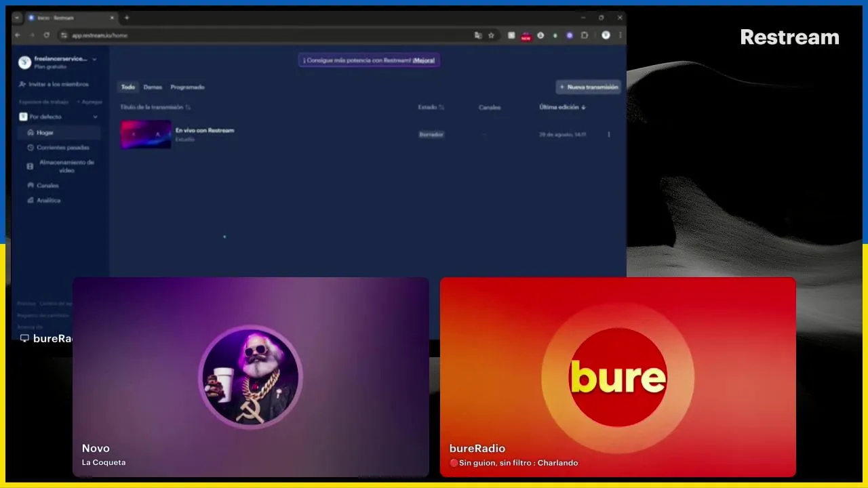Expand the freelancerservice account dropdown
The image size is (868, 488).
click(x=94, y=60)
